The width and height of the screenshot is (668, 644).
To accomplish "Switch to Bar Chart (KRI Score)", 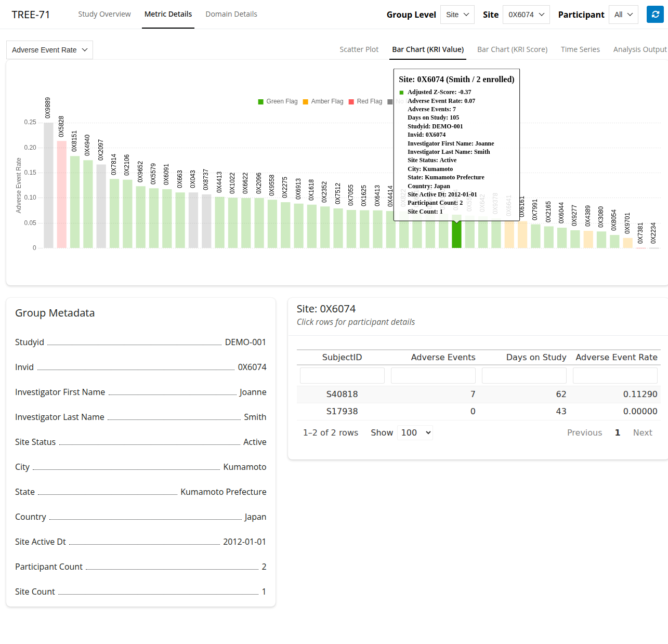I will click(x=512, y=49).
